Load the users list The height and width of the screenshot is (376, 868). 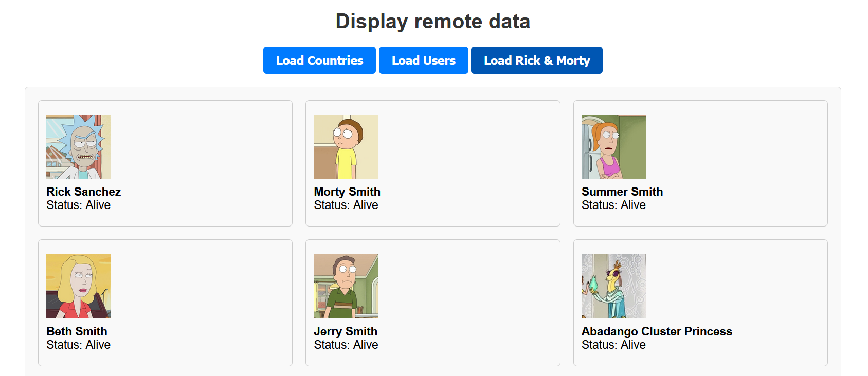pos(424,61)
